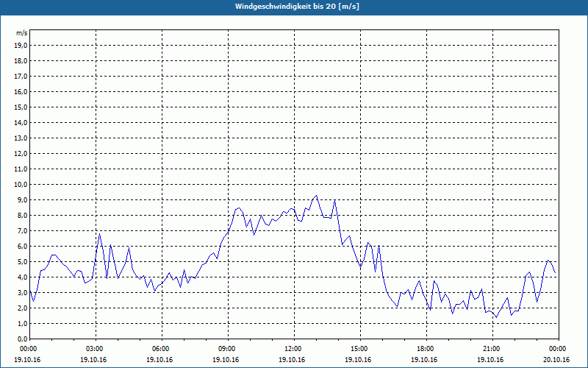
Task: Click the 03:00 time label
Action: [x=96, y=349]
